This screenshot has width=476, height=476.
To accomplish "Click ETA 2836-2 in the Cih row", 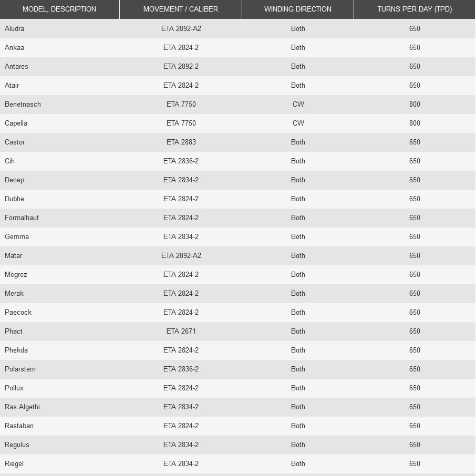I will (x=181, y=161).
